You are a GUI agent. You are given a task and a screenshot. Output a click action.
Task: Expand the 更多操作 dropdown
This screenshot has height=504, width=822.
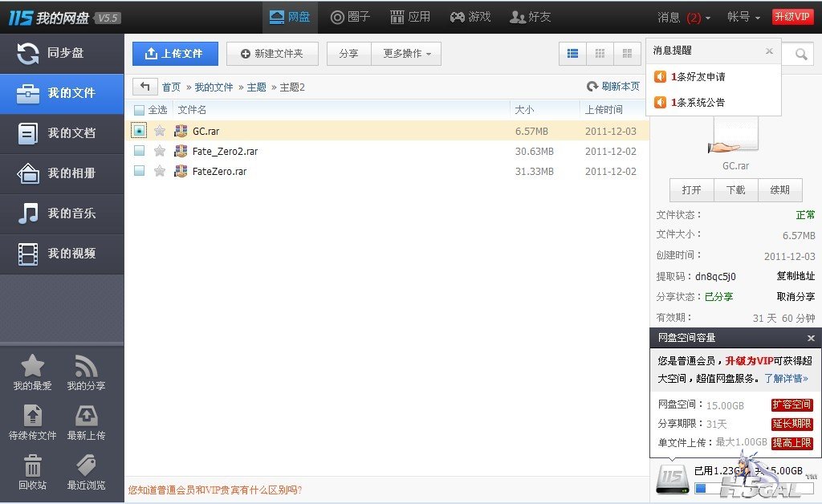pyautogui.click(x=406, y=54)
